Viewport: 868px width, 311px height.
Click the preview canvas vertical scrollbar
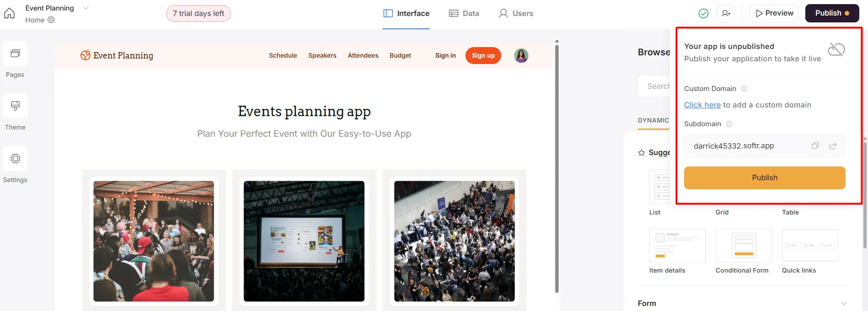pyautogui.click(x=557, y=165)
